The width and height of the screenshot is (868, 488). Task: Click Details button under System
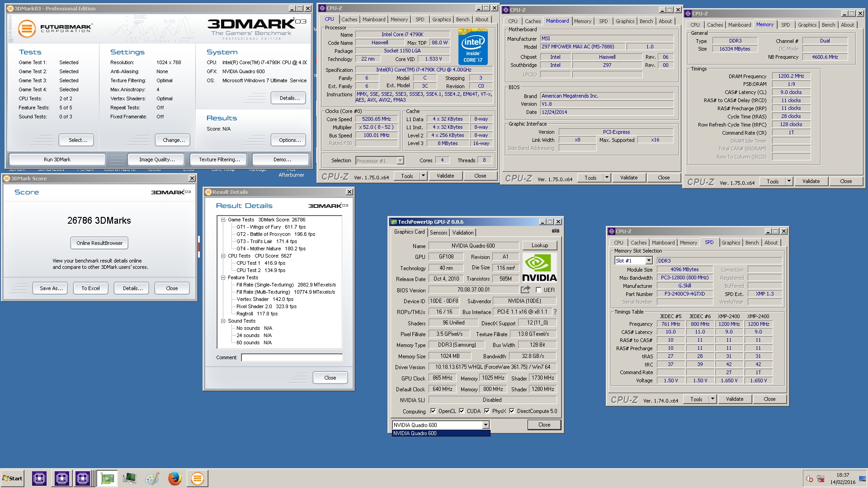(289, 98)
